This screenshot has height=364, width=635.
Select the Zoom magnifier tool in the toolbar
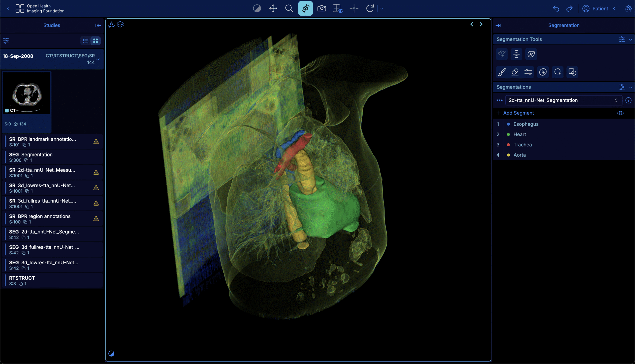point(289,8)
